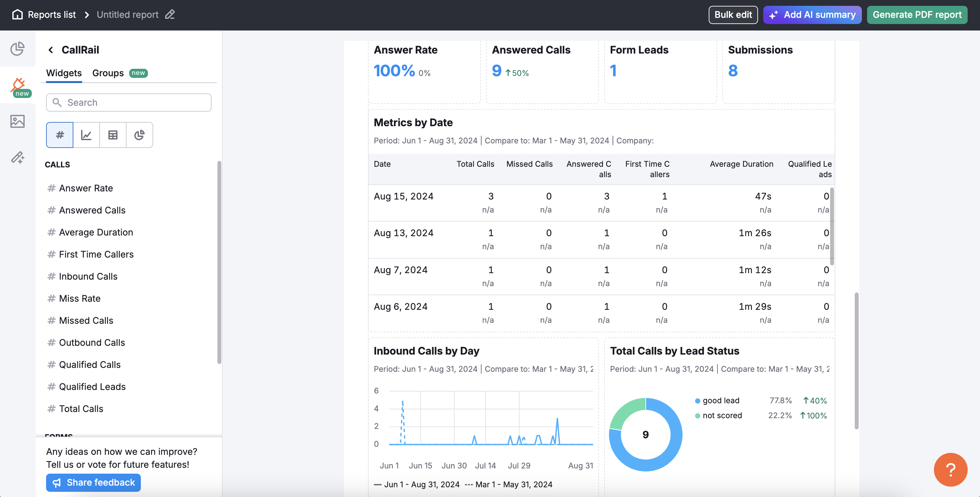The image size is (980, 497).
Task: Open the AI magic wand sidebar icon
Action: [x=18, y=158]
